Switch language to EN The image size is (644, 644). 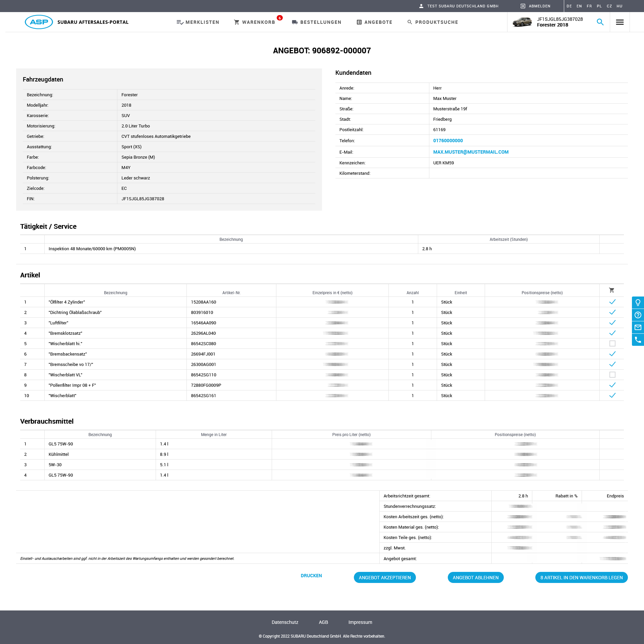pyautogui.click(x=579, y=6)
